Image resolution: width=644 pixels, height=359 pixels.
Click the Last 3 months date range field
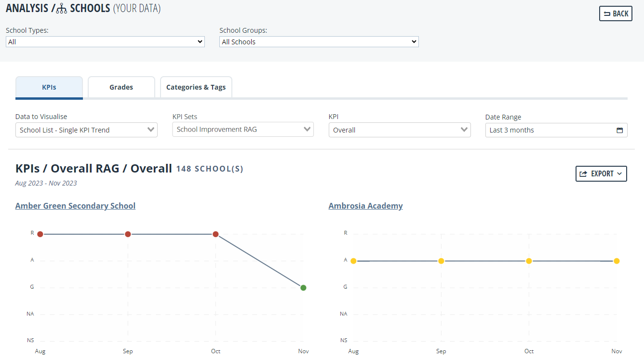(x=556, y=130)
